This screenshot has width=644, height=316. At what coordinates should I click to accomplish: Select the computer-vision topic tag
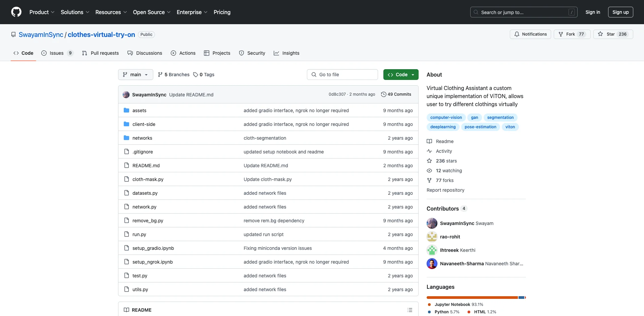[446, 118]
